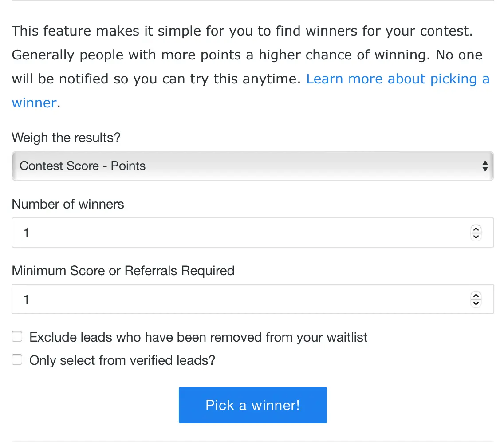
Task: Click the wrapped 'winner' link text before the period
Action: pyautogui.click(x=34, y=103)
